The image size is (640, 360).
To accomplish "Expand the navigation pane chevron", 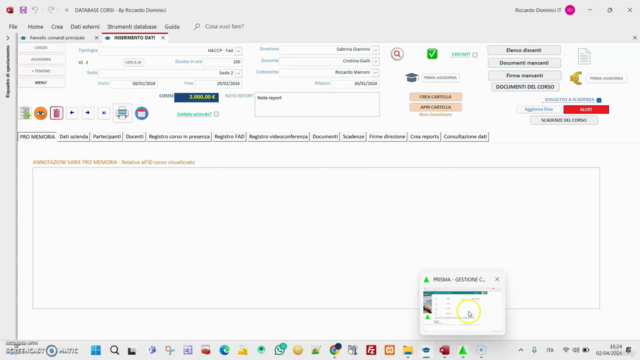I will tap(8, 38).
